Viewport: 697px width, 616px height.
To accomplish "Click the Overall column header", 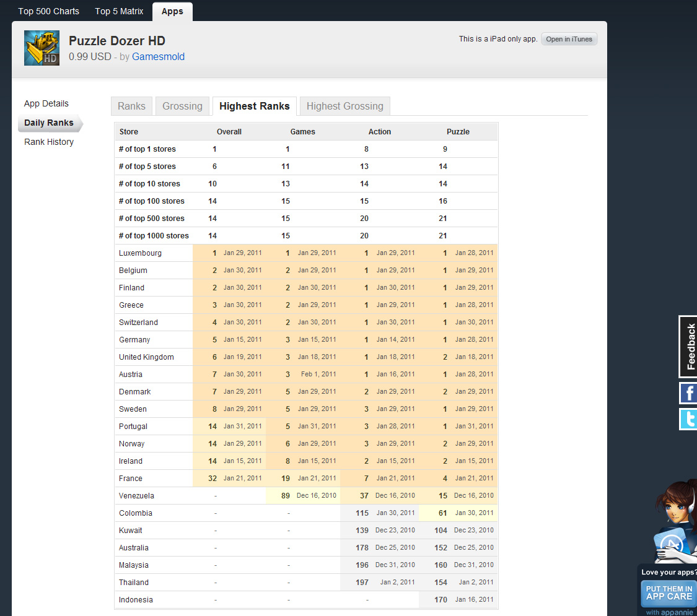I will (x=229, y=132).
